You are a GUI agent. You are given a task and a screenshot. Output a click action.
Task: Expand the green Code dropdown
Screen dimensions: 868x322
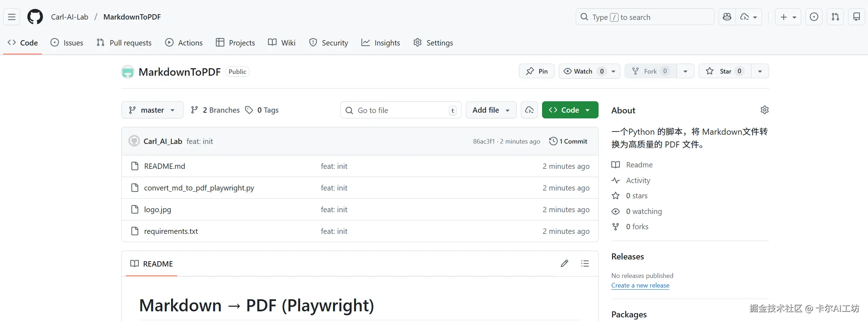tap(570, 110)
